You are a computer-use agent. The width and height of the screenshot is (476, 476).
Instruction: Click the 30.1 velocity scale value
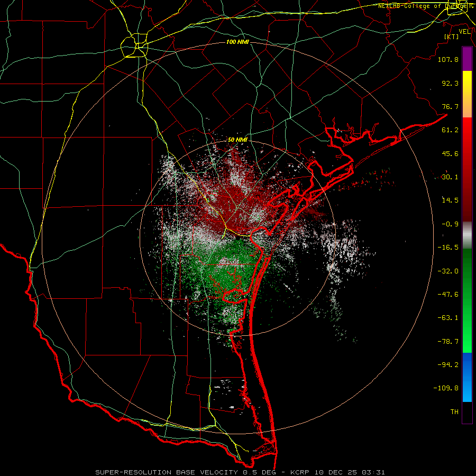pyautogui.click(x=450, y=177)
